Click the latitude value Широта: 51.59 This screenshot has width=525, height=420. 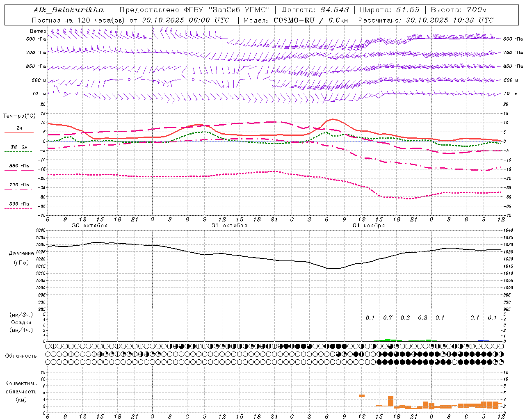point(390,10)
